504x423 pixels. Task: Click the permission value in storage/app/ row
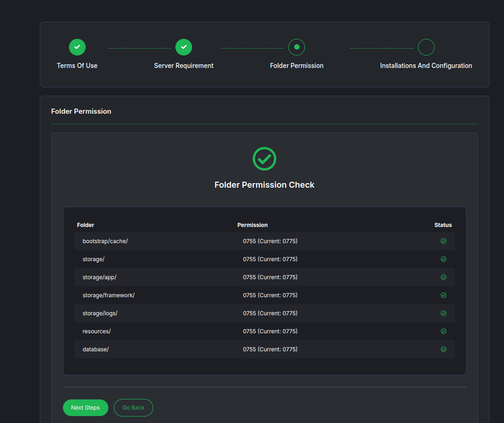coord(270,277)
